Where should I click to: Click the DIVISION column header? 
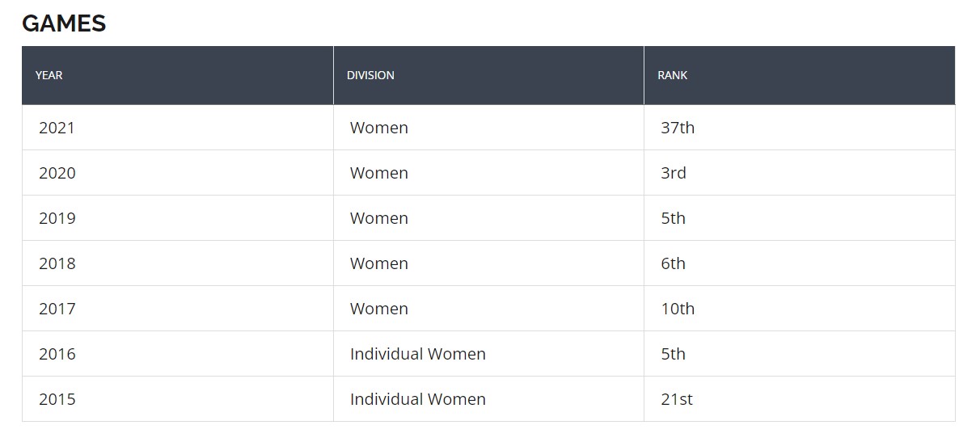point(370,75)
